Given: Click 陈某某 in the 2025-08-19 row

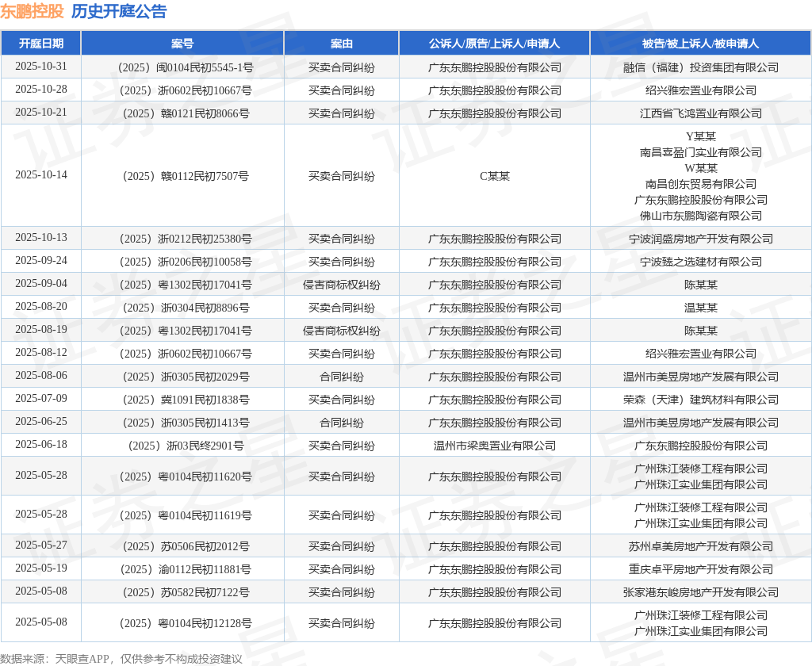Looking at the screenshot, I should 701,331.
